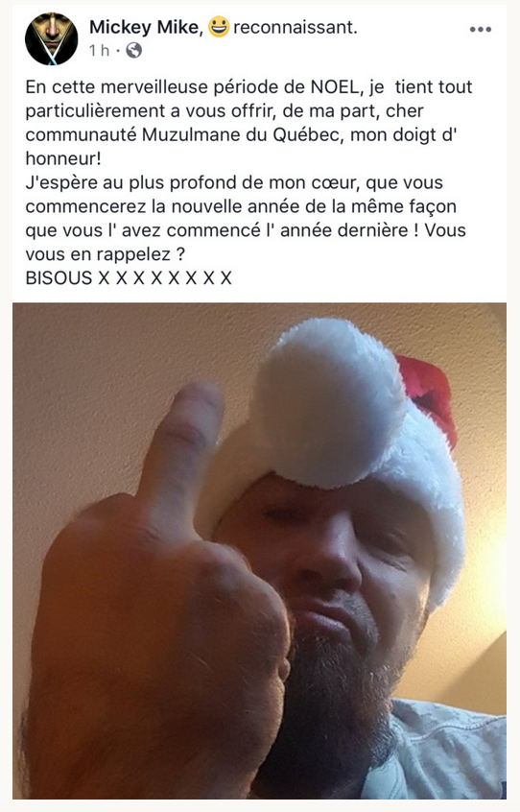
Task: Click the word "NOEL" in the post
Action: 334,86
